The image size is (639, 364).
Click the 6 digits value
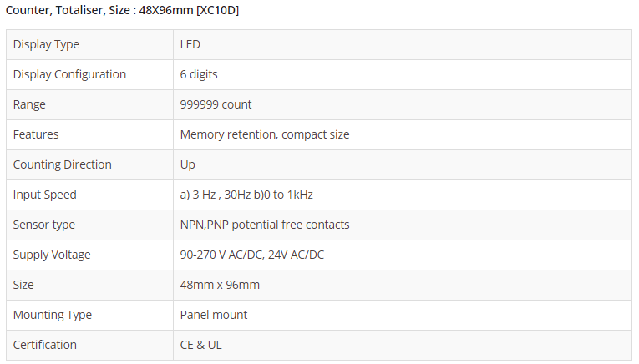pos(199,74)
